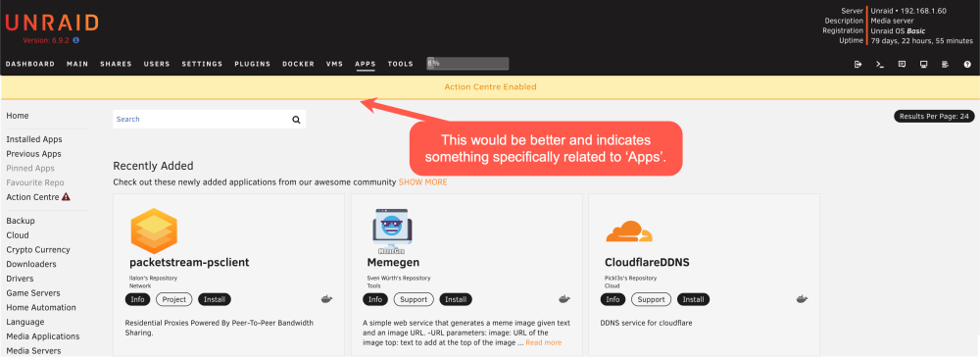Click the CloudflareDDNS cloud logo
980x360 pixels.
(x=629, y=231)
